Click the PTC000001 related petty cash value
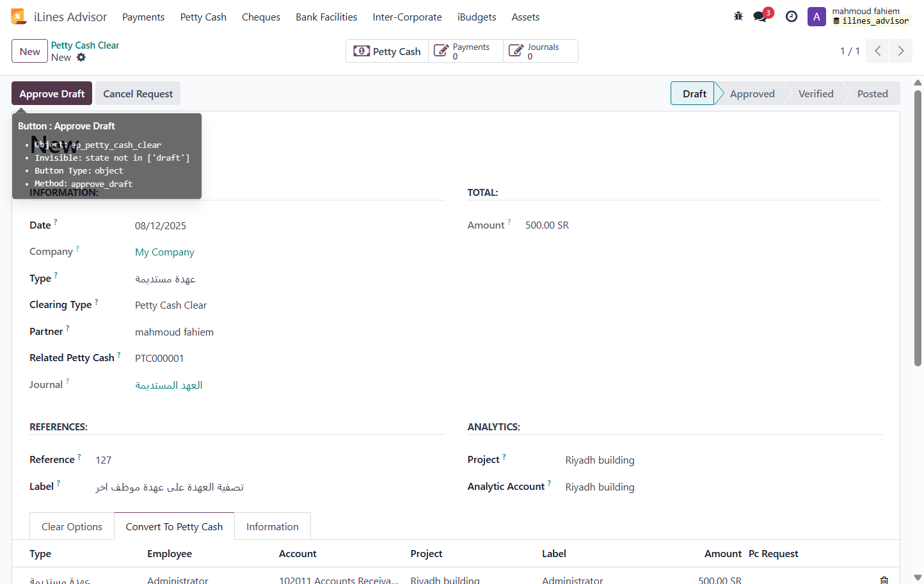The image size is (924, 584). pos(159,359)
